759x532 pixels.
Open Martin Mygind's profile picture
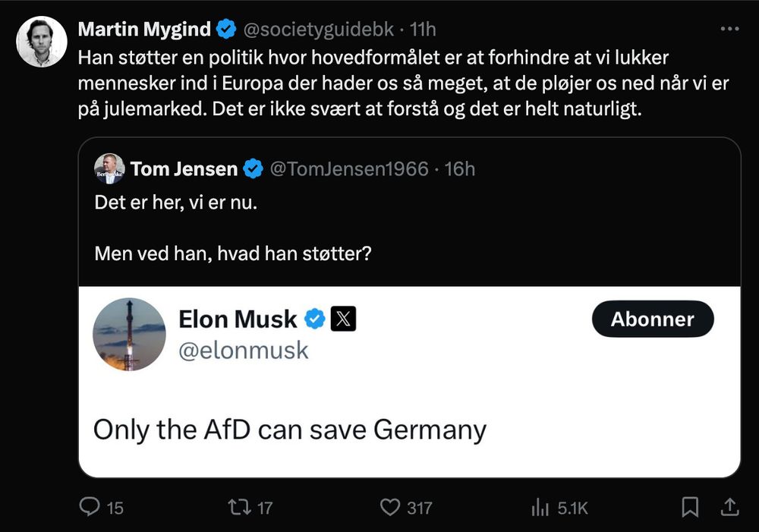pos(42,42)
